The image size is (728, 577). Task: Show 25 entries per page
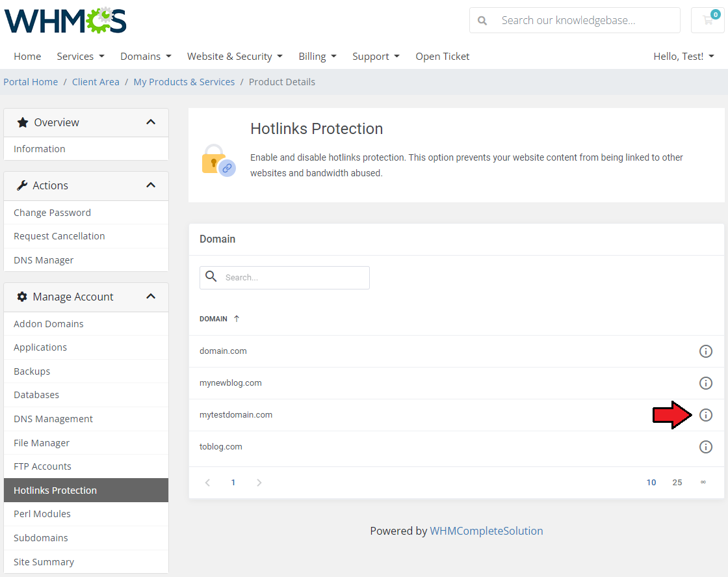pyautogui.click(x=677, y=483)
